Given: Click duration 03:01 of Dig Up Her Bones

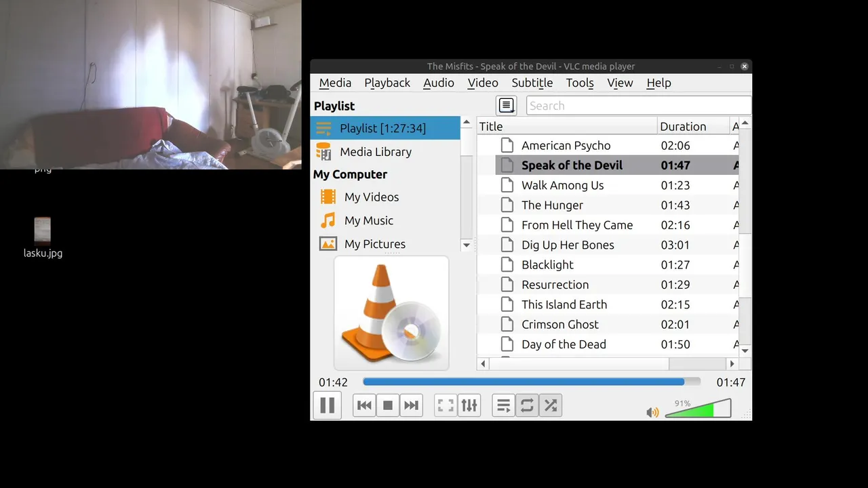Looking at the screenshot, I should pos(675,245).
